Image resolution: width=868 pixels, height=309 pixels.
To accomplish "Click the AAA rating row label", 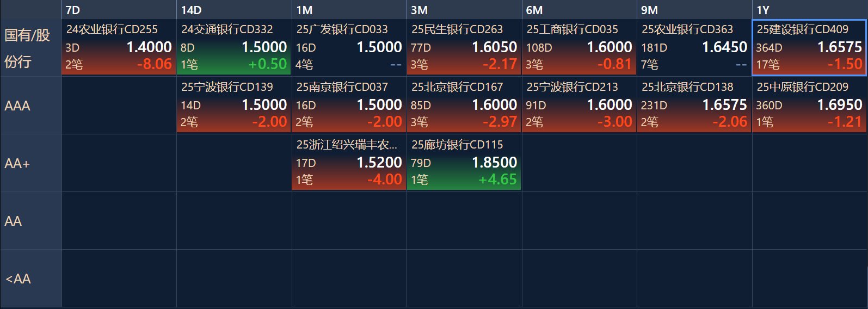I will (x=30, y=106).
